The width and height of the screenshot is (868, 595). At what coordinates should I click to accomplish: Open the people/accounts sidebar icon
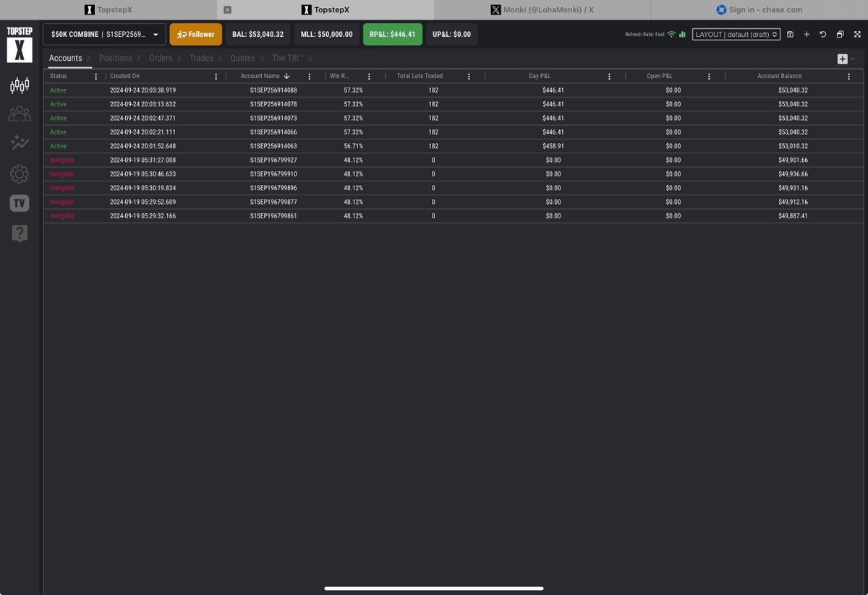coord(20,114)
